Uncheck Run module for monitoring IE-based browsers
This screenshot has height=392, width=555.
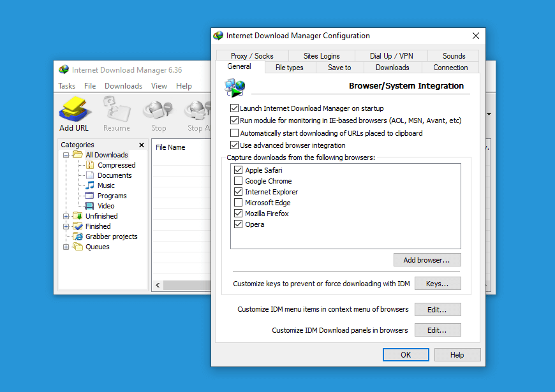pos(234,120)
